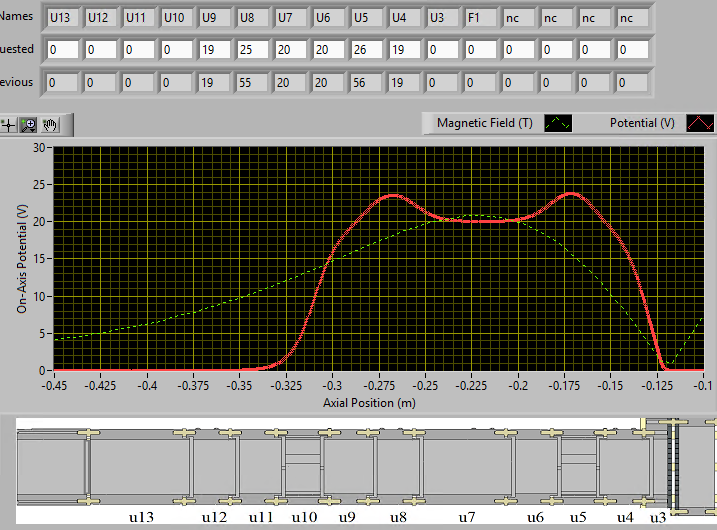Click the x-axis label -0.225
Screen dimensions: 717x530
point(471,386)
